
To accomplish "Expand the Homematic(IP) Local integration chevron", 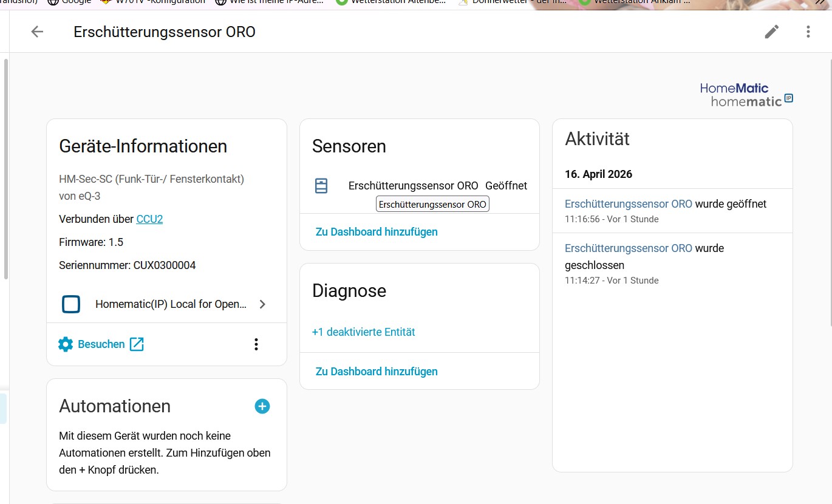I will [x=262, y=304].
